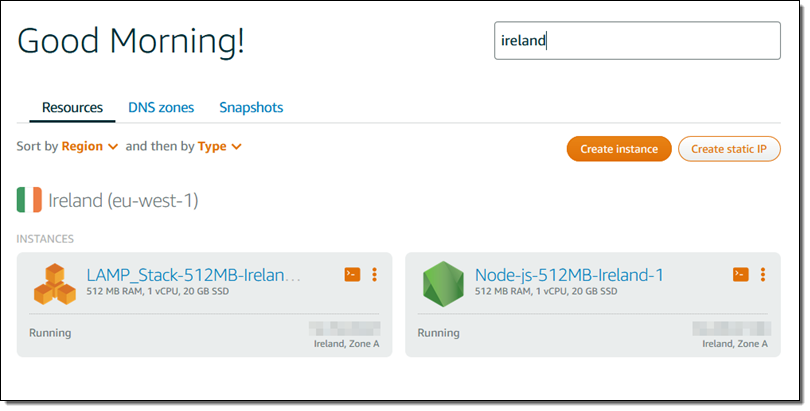
Task: Open terminal for Node-js instance
Action: click(x=740, y=274)
